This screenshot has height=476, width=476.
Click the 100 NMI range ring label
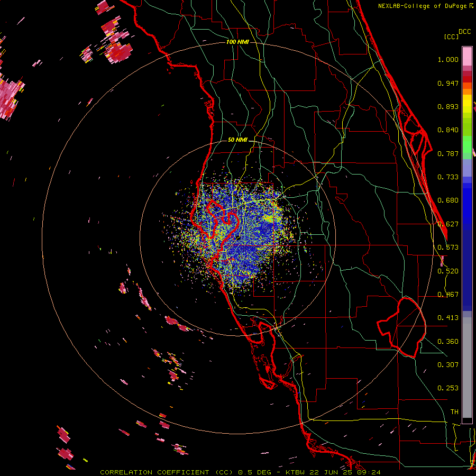pos(237,42)
